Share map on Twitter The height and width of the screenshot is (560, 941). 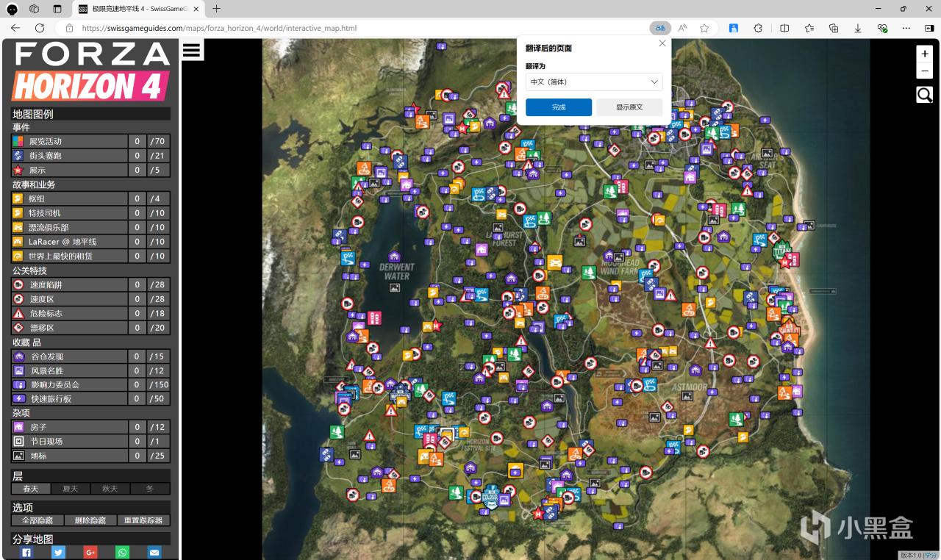[x=58, y=553]
